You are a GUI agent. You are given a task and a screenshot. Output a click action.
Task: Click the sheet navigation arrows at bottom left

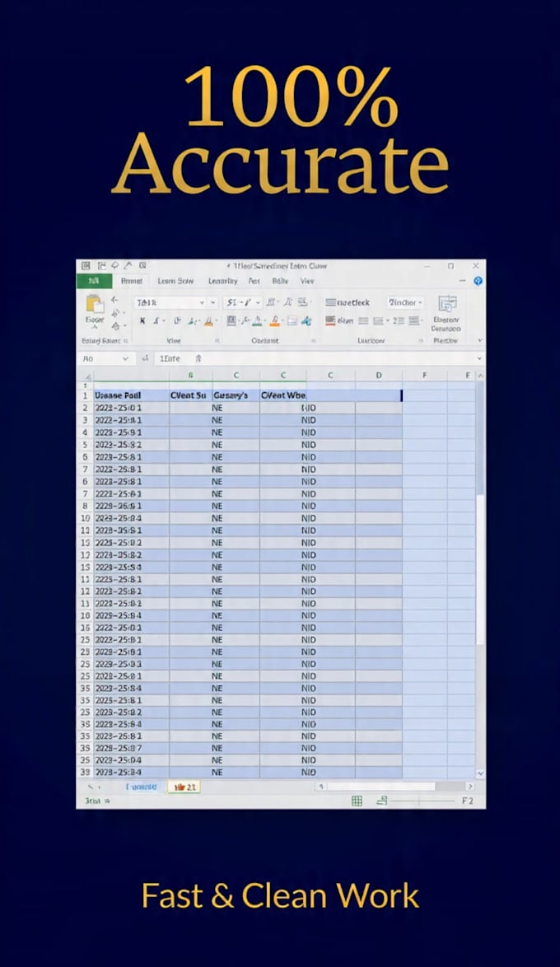[95, 787]
